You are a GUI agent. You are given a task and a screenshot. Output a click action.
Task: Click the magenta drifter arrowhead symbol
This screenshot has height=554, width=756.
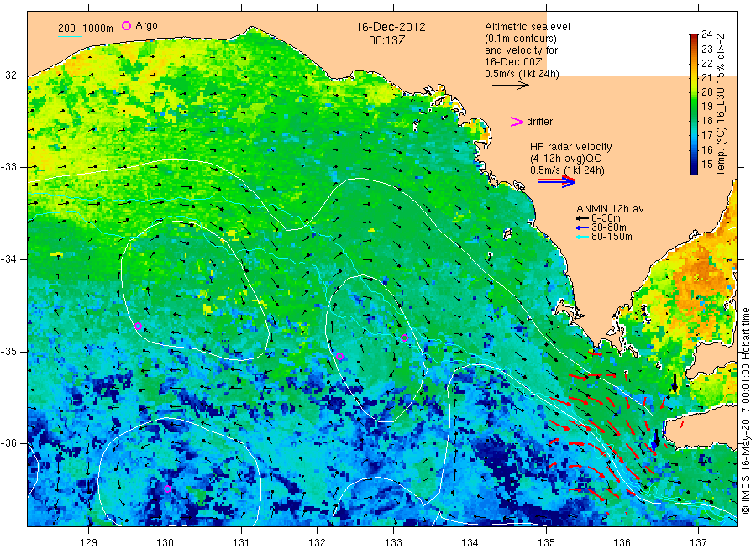[x=517, y=122]
